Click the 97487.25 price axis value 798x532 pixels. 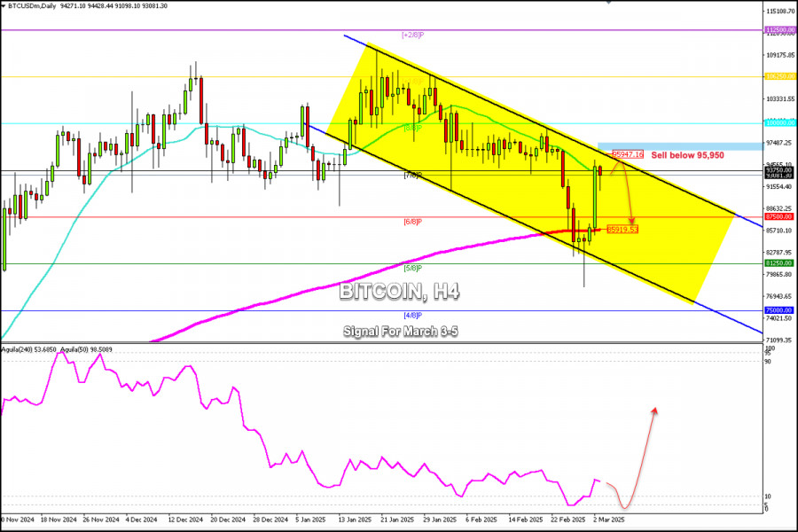(x=779, y=143)
